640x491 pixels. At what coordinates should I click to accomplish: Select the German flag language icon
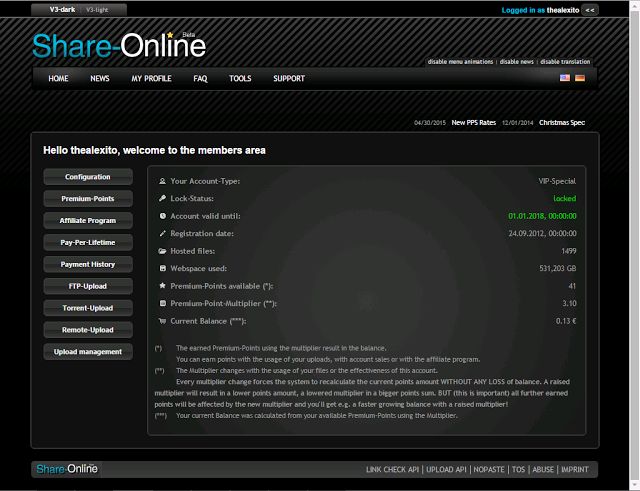tap(580, 78)
